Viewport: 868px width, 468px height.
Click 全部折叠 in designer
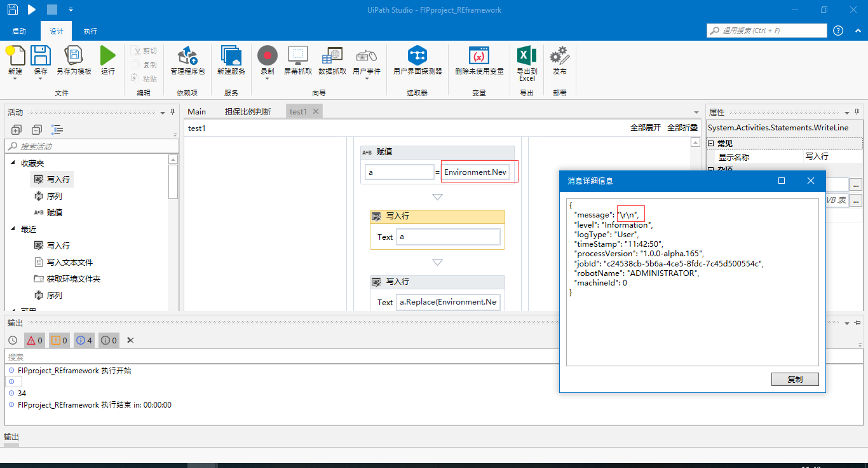[682, 128]
